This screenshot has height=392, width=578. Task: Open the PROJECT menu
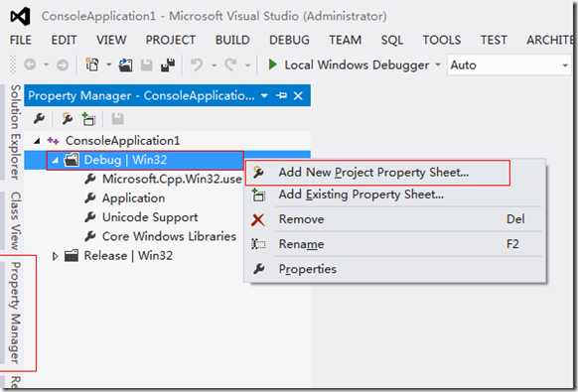170,40
